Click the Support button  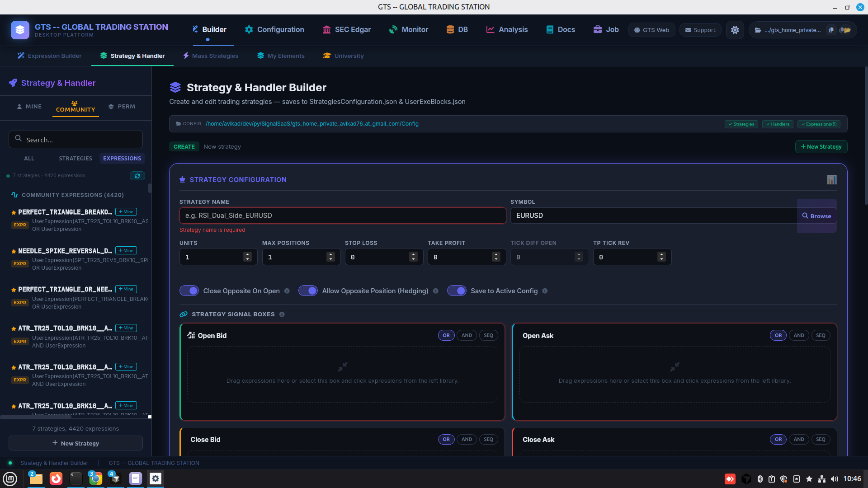click(700, 30)
